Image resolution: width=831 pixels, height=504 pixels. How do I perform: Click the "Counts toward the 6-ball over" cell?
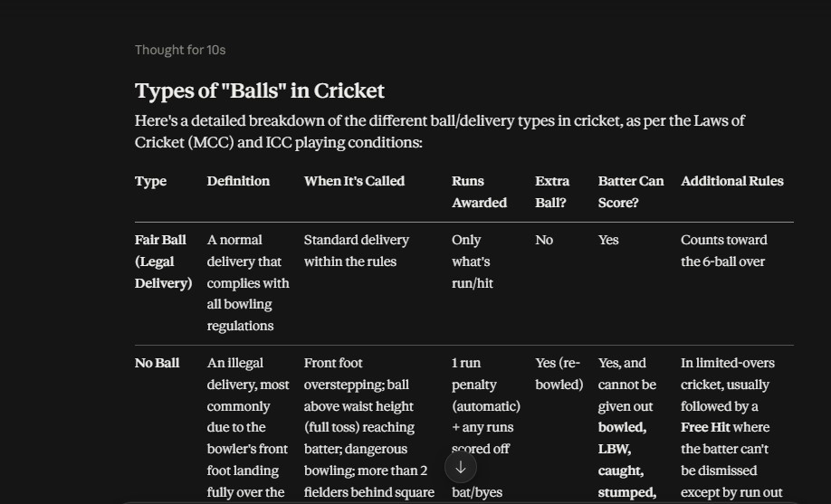(723, 251)
